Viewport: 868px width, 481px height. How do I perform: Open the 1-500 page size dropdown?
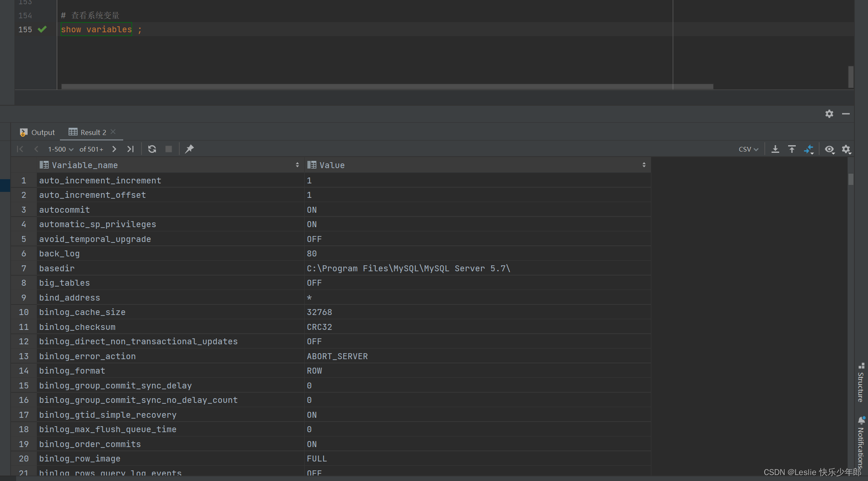[x=61, y=149]
